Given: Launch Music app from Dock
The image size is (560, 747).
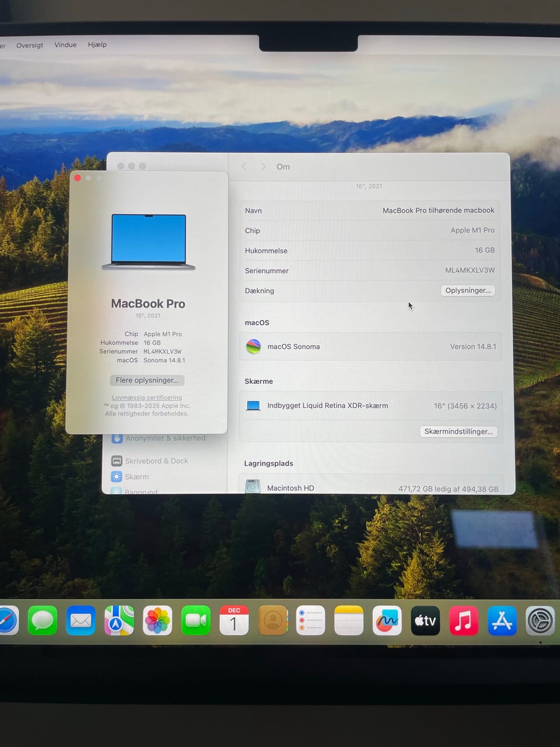Looking at the screenshot, I should [x=464, y=620].
